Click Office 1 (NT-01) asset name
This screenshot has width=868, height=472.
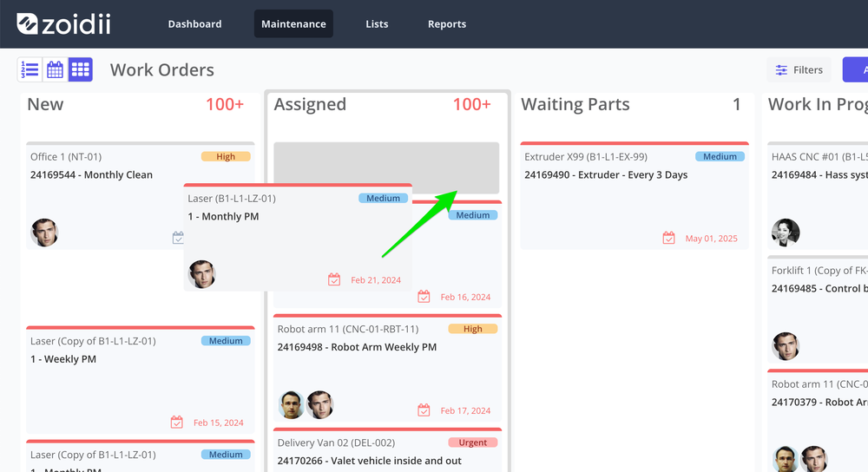click(66, 156)
